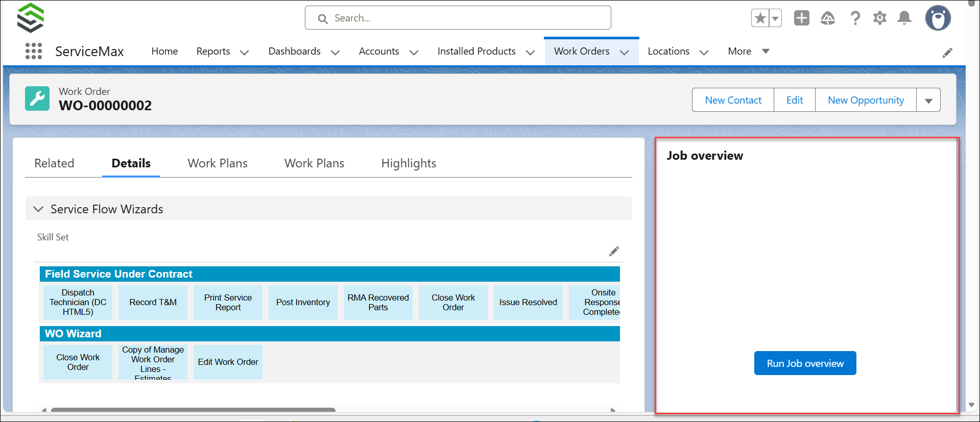This screenshot has height=422, width=980.
Task: Click the RMA Recovered Parts wizard button
Action: pyautogui.click(x=378, y=302)
